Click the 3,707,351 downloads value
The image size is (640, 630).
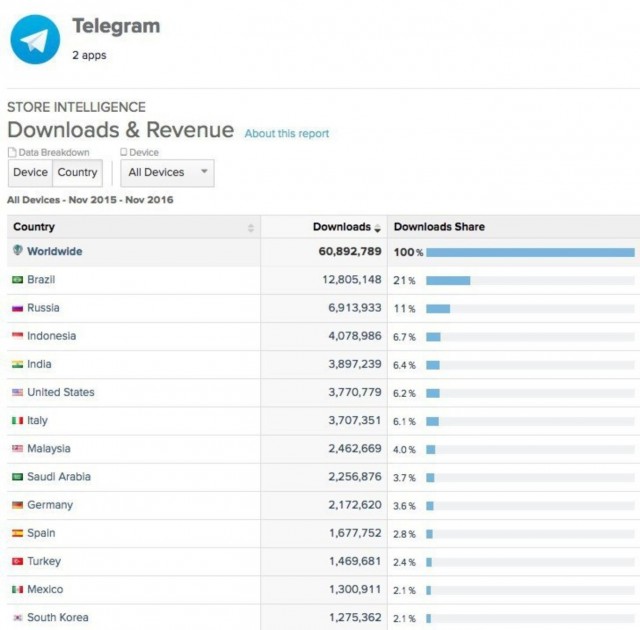click(x=355, y=421)
